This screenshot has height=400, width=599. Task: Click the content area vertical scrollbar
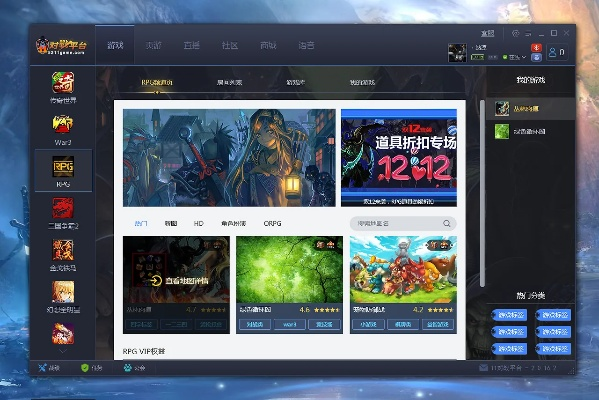point(482,193)
